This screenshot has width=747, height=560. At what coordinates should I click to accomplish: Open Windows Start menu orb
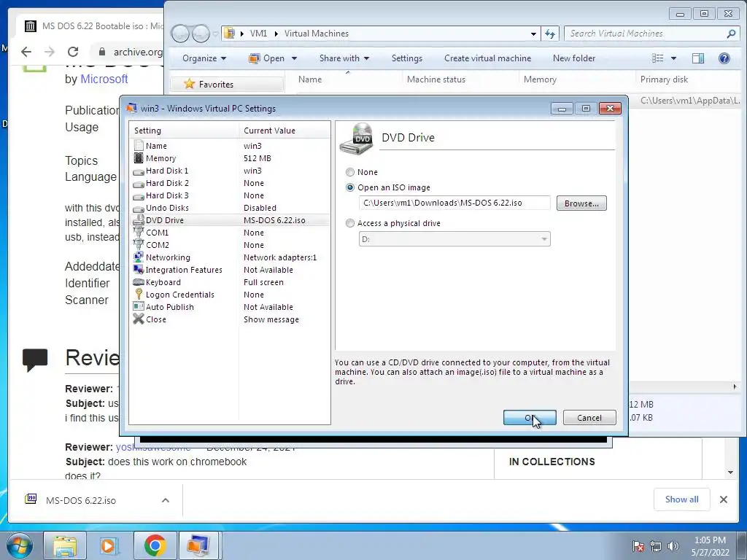coord(20,545)
